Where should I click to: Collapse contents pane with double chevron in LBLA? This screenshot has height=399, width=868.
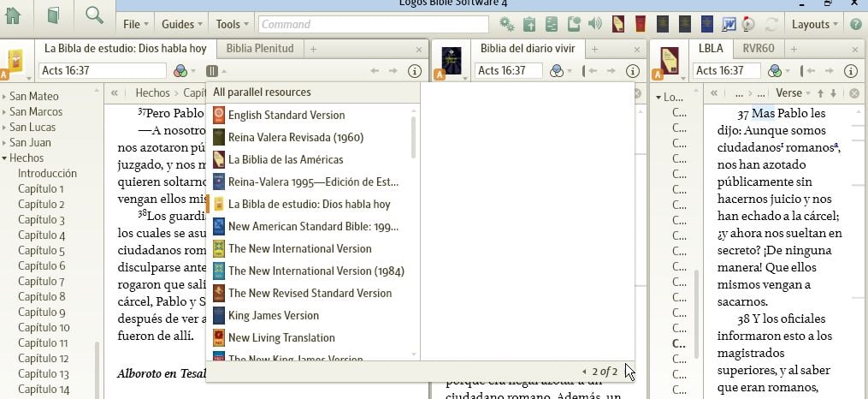click(714, 93)
